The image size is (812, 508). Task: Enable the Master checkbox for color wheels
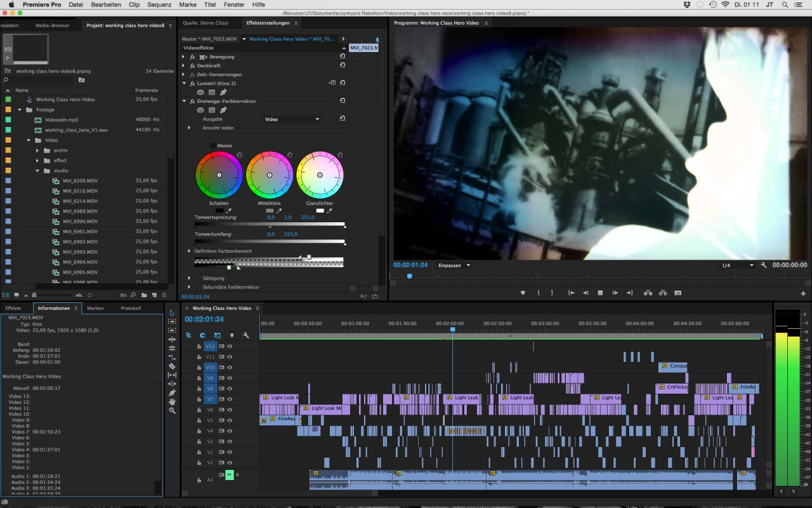[213, 145]
